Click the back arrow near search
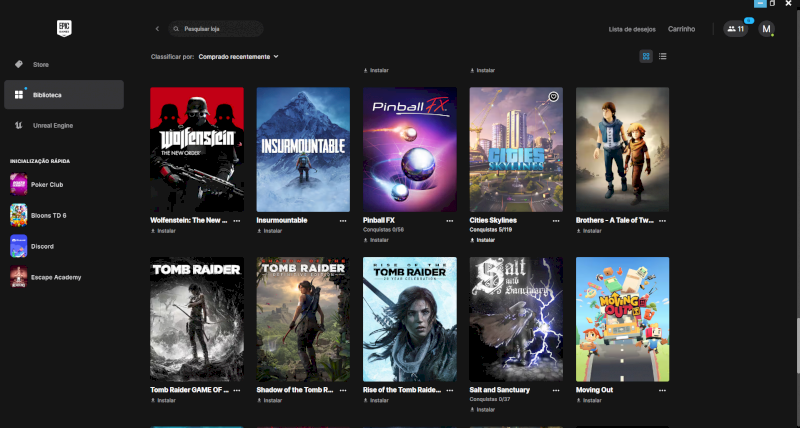Viewport: 800px width, 428px height. (x=157, y=29)
